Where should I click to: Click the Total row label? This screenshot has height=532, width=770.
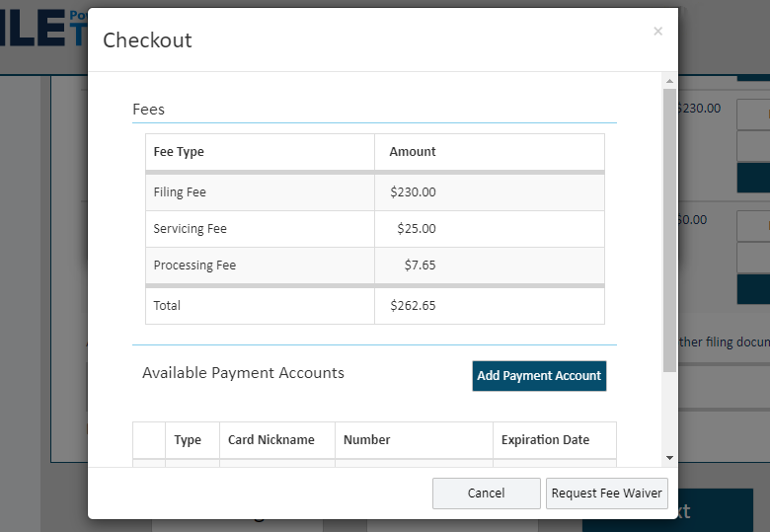pyautogui.click(x=167, y=306)
